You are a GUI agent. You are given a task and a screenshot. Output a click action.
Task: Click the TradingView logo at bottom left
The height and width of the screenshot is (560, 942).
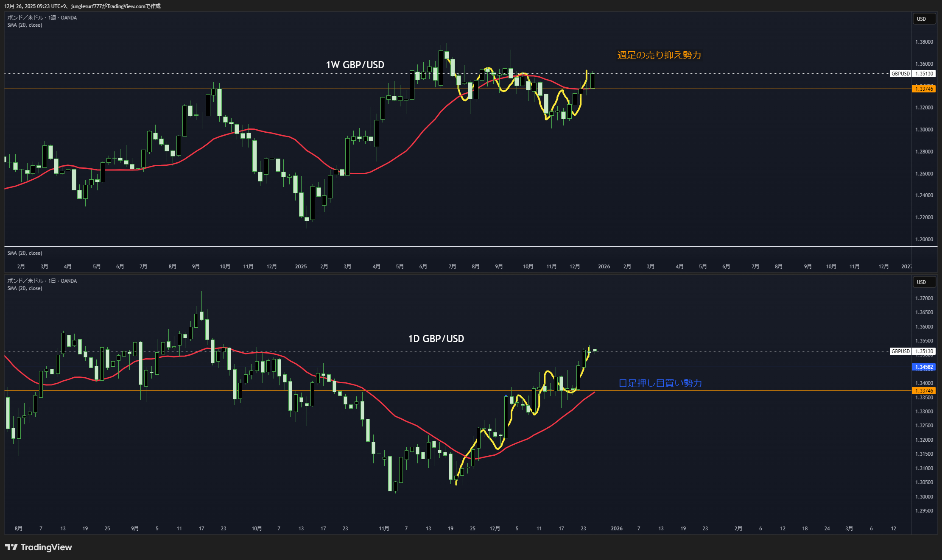pos(38,547)
